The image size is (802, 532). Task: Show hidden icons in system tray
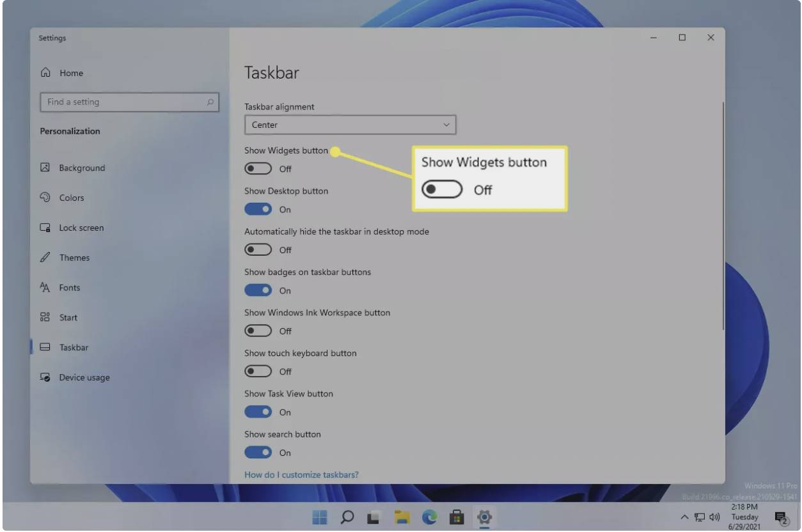(x=684, y=517)
